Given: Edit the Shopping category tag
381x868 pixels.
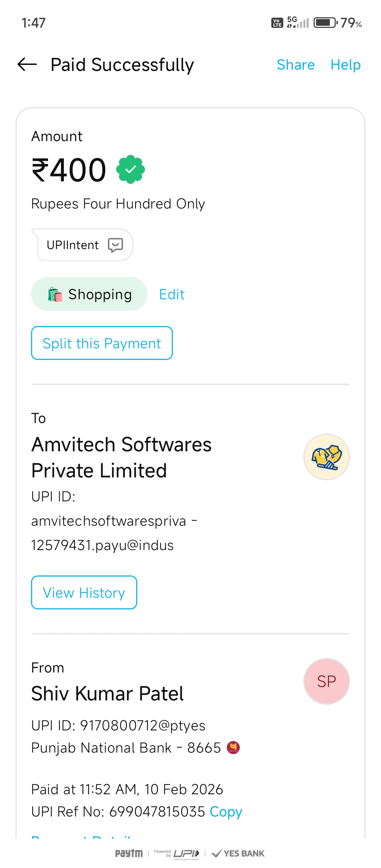Looking at the screenshot, I should [172, 295].
